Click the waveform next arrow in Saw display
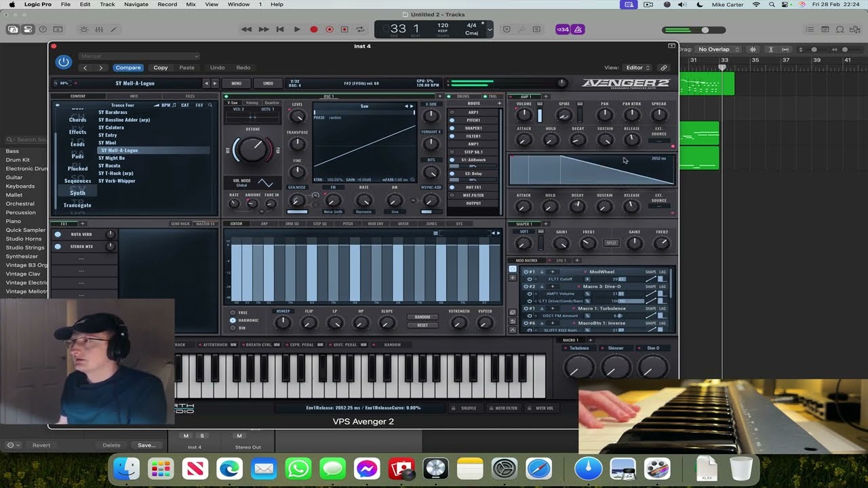This screenshot has height=488, width=868. pos(412,106)
